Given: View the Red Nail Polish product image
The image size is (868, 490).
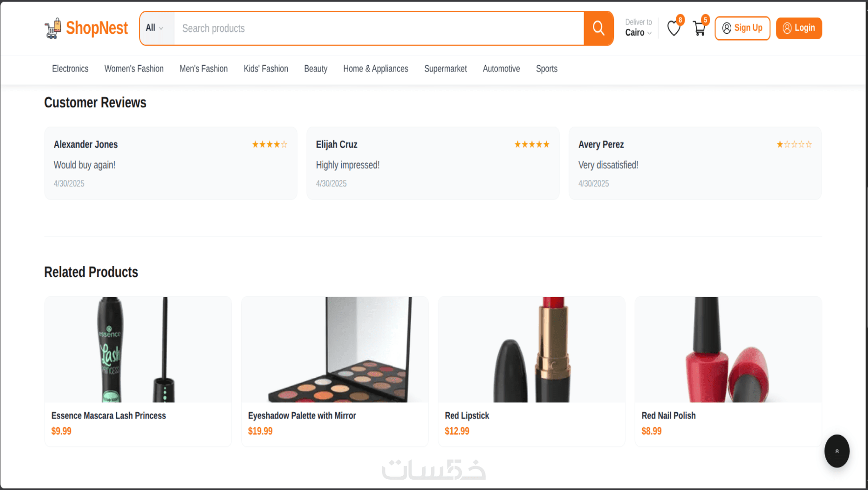Looking at the screenshot, I should pos(728,349).
